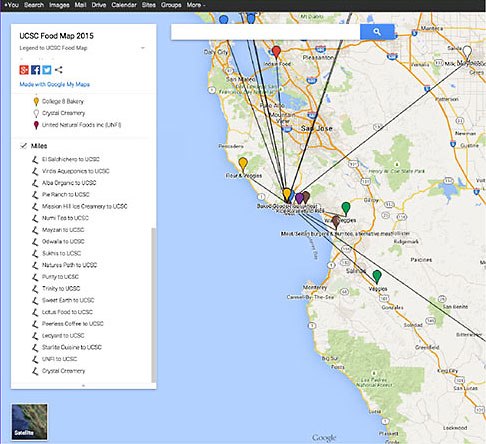The height and width of the screenshot is (444, 486).
Task: Click Legend to UCSC Food Map subtitle
Action: point(53,48)
